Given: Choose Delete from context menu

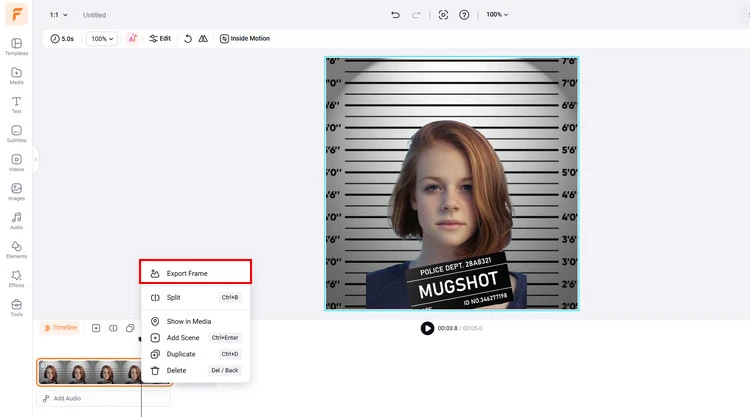Looking at the screenshot, I should coord(195,370).
